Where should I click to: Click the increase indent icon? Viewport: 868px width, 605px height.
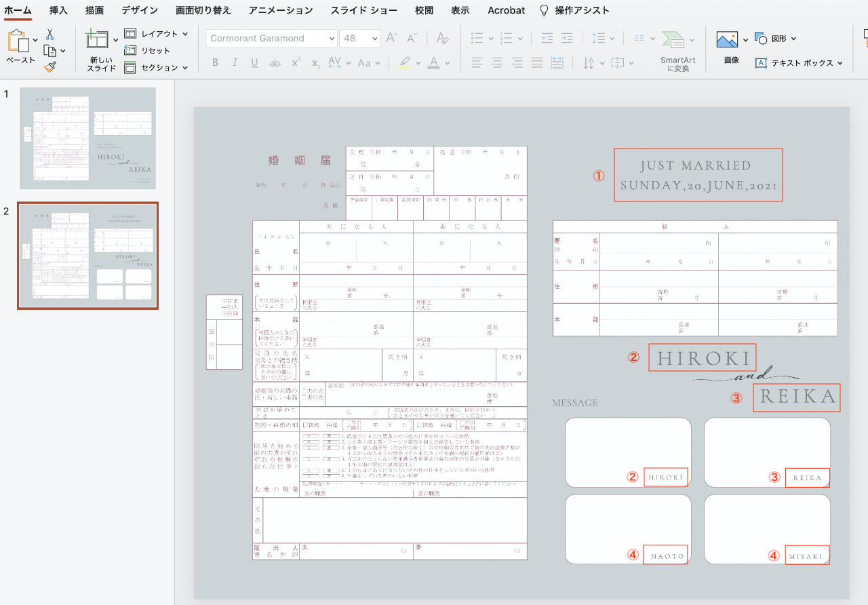pos(567,38)
